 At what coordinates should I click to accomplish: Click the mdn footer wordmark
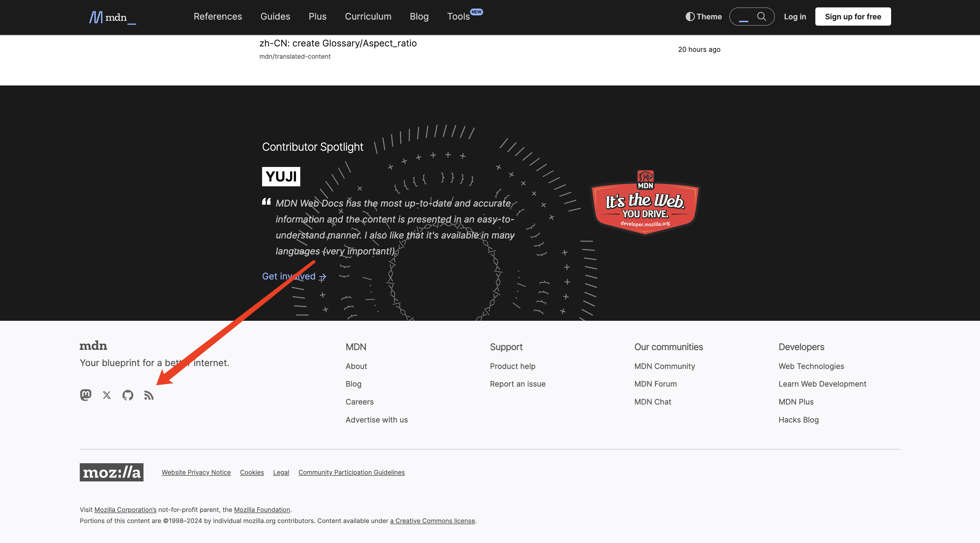tap(93, 346)
